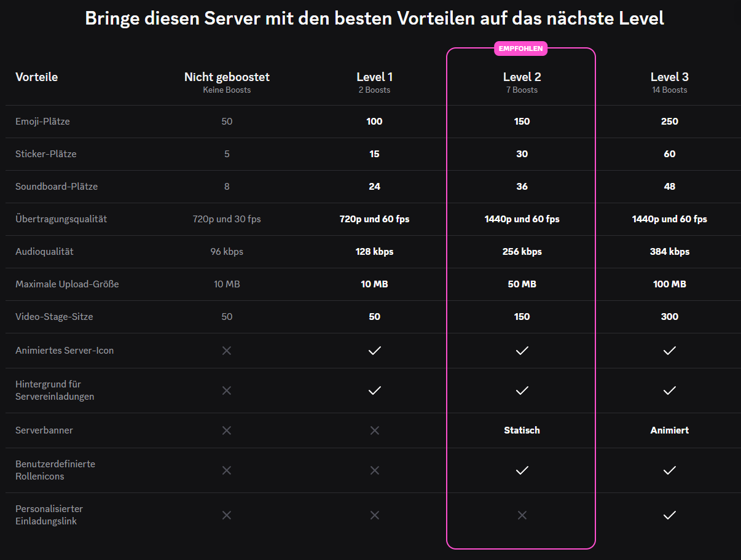741x560 pixels.
Task: Click the Level 3 checkmark for Hintergrund für Servereinladungen
Action: (x=670, y=391)
